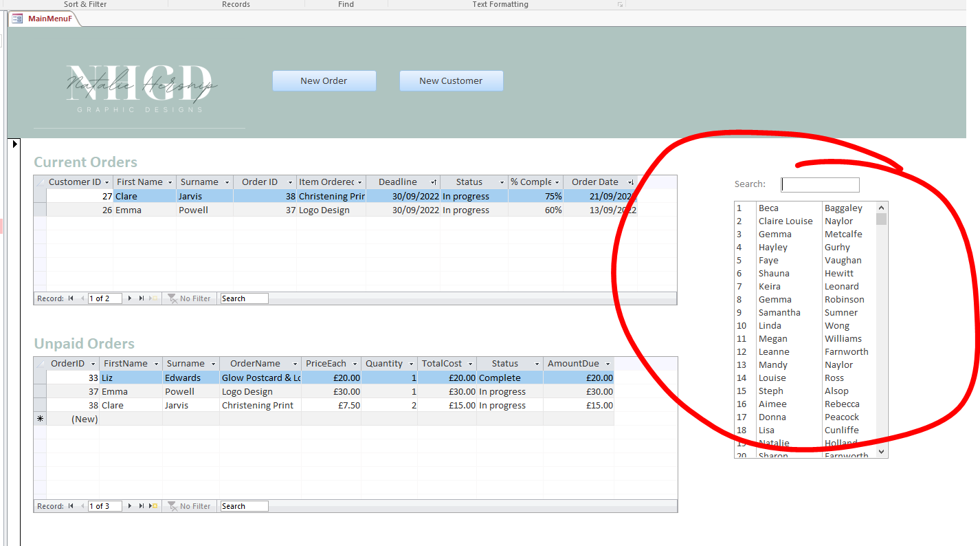Click customer list scrollbar down arrow

(x=882, y=452)
